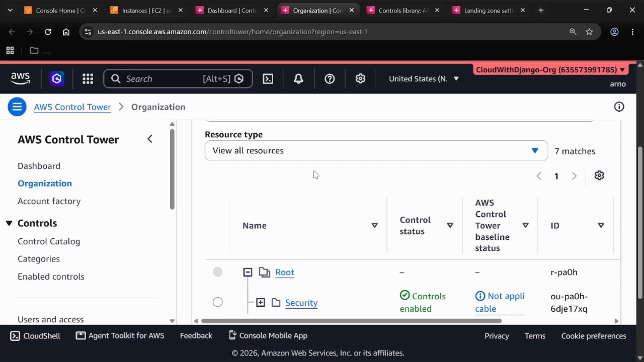Viewport: 644px width, 362px height.
Task: Sort by Control status column
Action: point(450,226)
